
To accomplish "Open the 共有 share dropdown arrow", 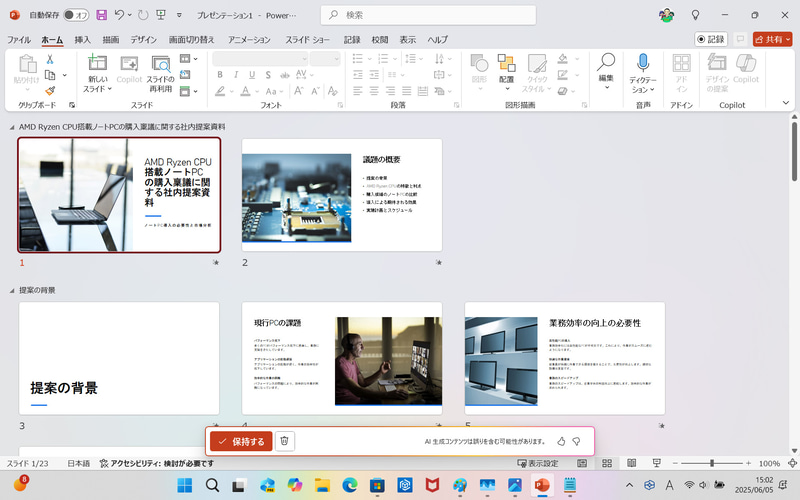I will tap(788, 39).
